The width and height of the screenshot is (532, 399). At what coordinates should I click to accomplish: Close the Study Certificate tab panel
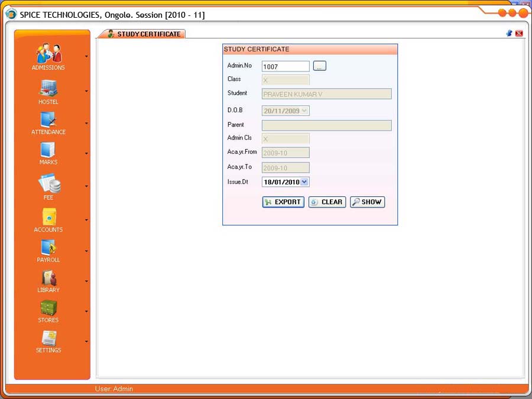[519, 34]
